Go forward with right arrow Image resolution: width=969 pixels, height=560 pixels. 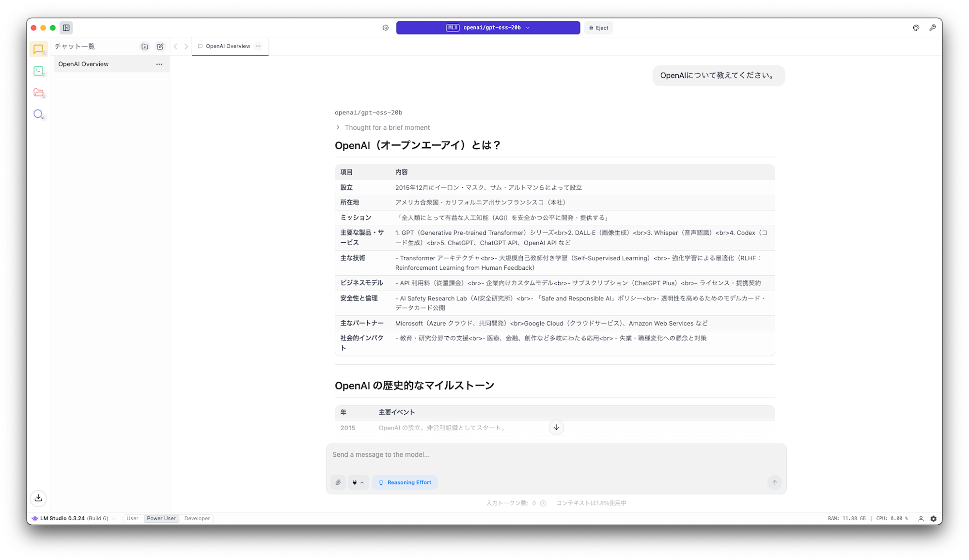pos(186,47)
